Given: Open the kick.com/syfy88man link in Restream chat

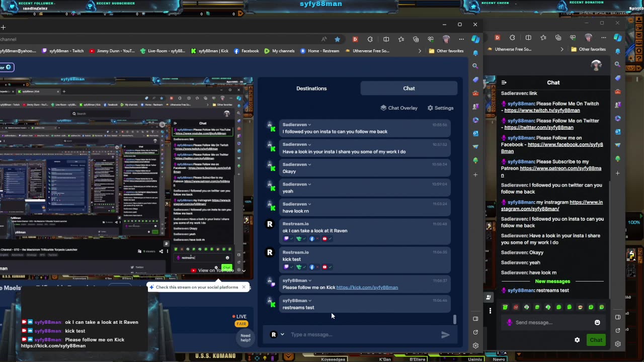Looking at the screenshot, I should (x=367, y=288).
